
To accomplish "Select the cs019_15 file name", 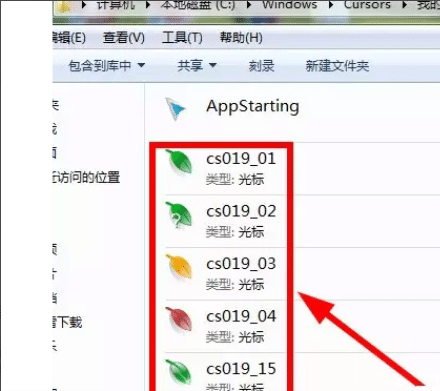I will (x=241, y=369).
